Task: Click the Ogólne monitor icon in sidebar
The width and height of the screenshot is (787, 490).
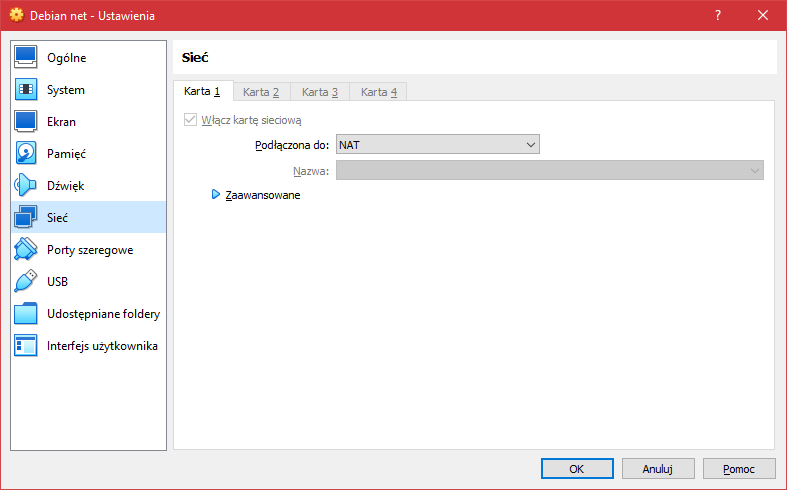Action: pos(27,58)
